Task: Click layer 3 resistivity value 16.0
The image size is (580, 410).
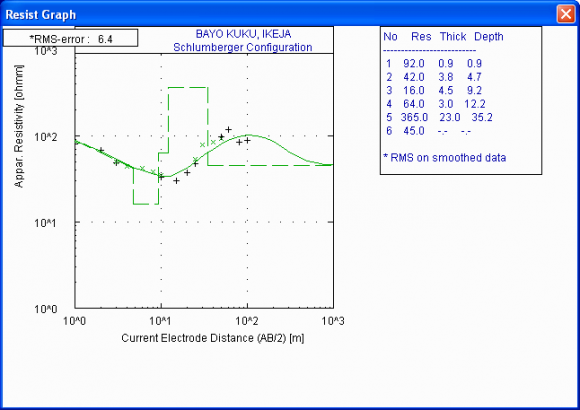Action: [414, 90]
